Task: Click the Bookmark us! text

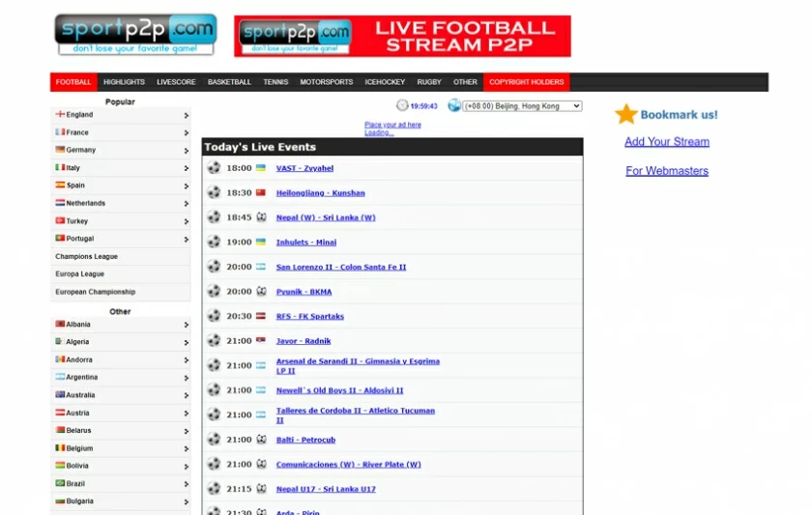Action: click(x=679, y=115)
